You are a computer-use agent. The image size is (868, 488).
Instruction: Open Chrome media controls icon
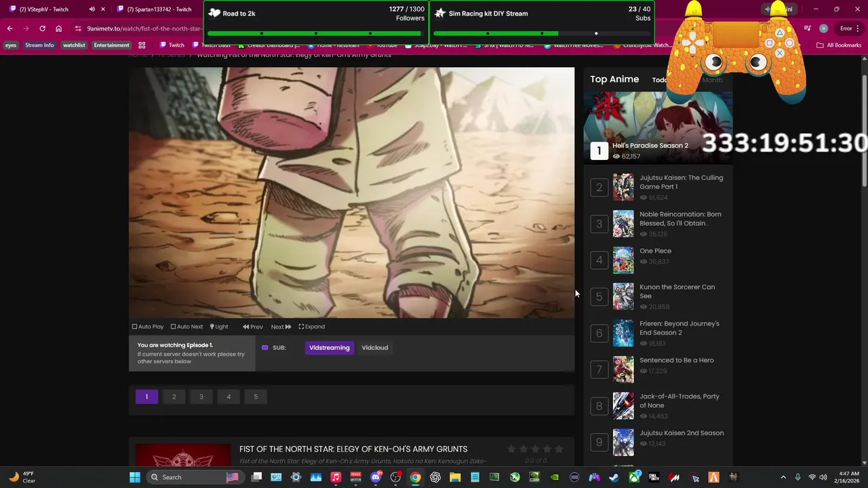click(807, 28)
